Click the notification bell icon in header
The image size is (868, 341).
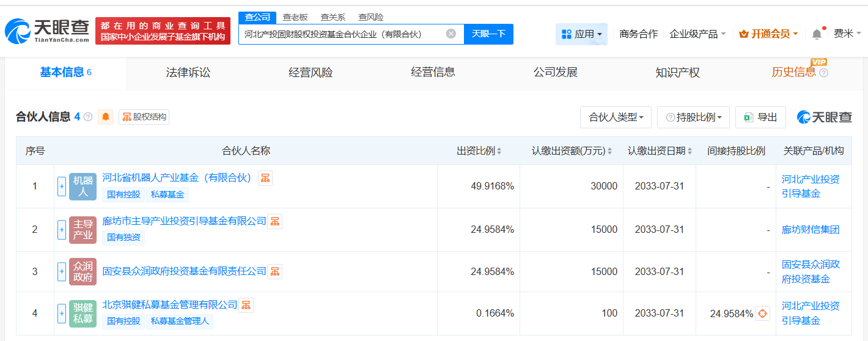(817, 34)
